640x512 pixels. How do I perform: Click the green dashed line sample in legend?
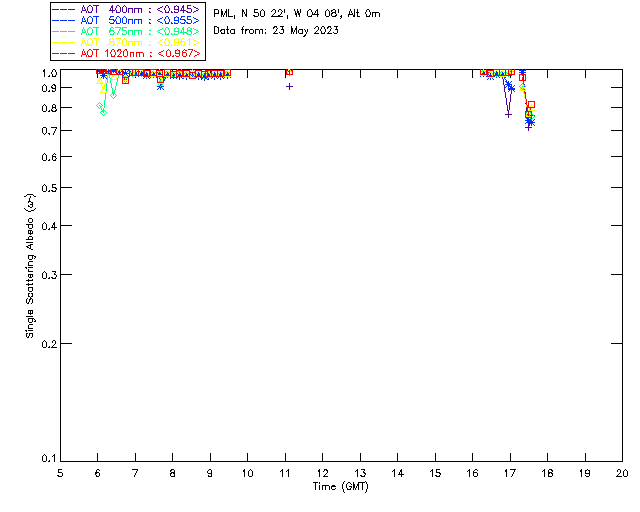tap(64, 31)
